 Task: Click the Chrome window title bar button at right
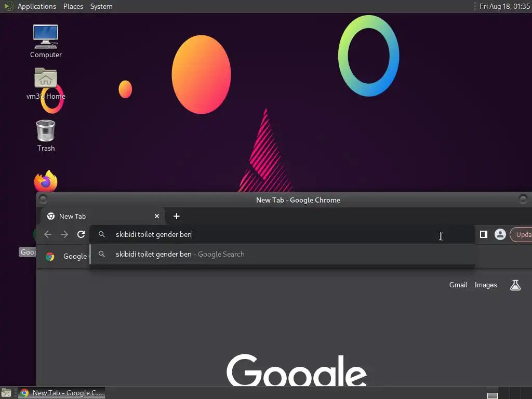click(x=523, y=199)
